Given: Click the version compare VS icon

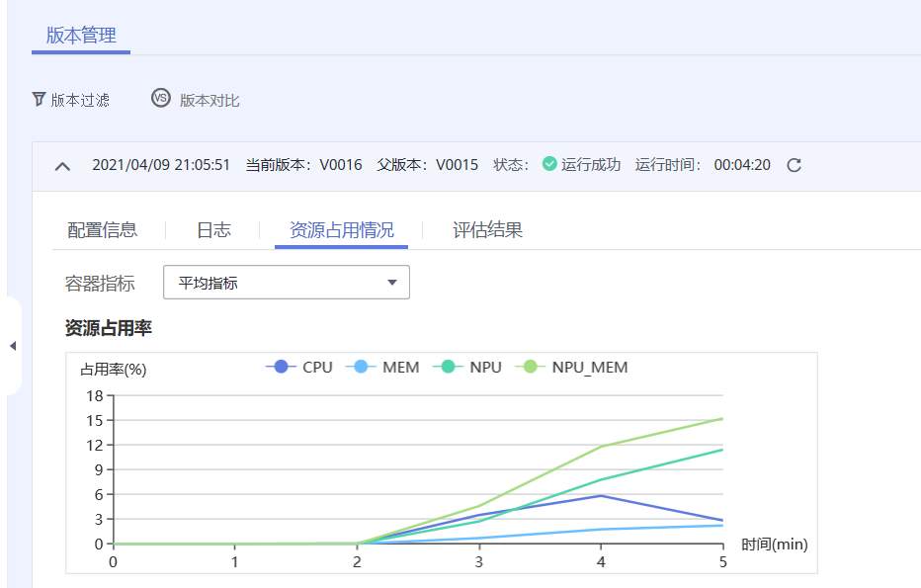Looking at the screenshot, I should click(161, 98).
